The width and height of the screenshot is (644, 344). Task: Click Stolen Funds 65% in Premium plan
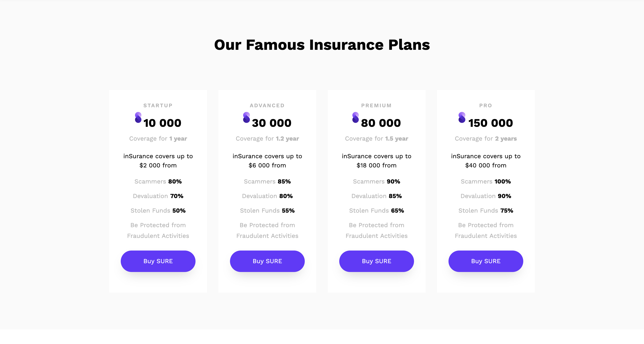click(376, 211)
